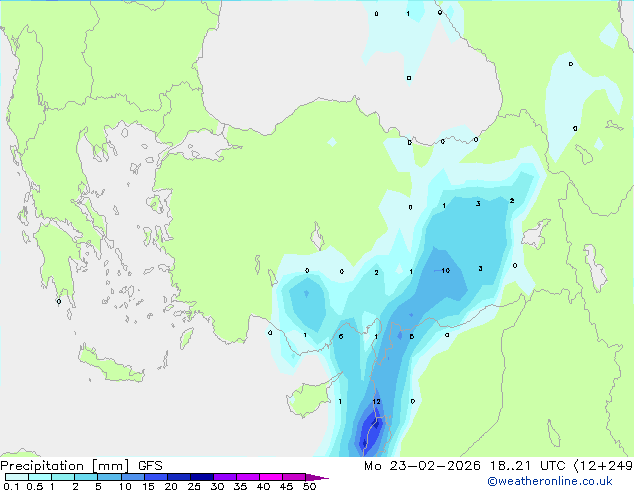Click the 1 to 2 mm legend swatch
The width and height of the screenshot is (634, 490).
[63, 477]
